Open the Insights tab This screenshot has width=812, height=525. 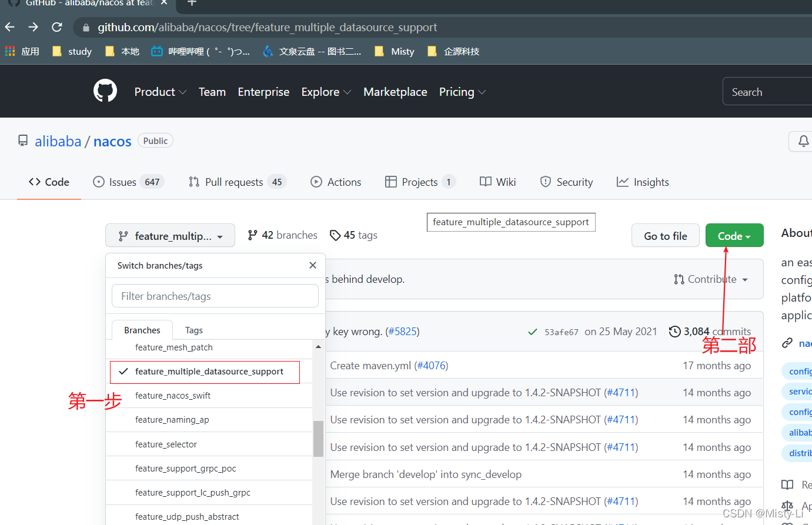[643, 182]
